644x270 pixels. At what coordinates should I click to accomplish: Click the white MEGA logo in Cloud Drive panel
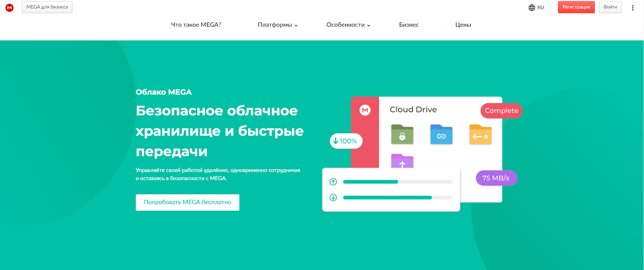click(365, 110)
